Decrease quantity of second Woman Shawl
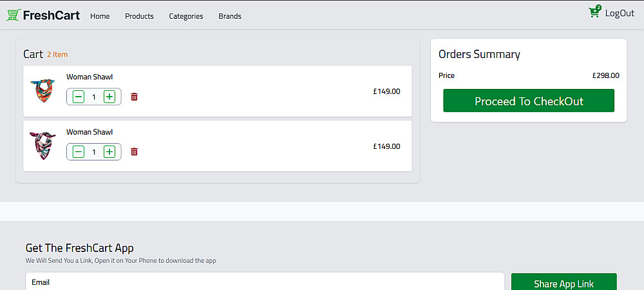Screen dimensions: 644x290 [x=79, y=152]
